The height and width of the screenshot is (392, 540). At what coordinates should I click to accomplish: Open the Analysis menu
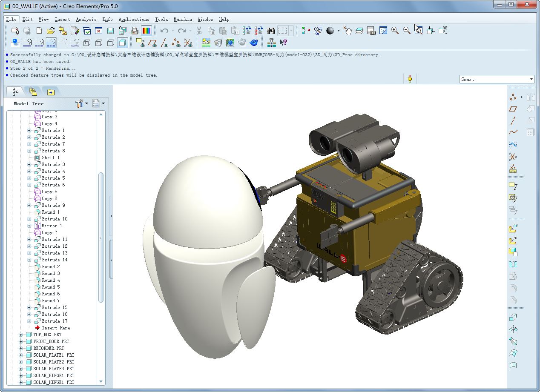86,19
